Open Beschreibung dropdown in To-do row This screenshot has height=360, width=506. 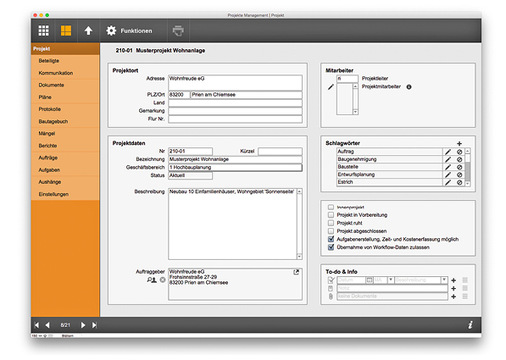(444, 280)
